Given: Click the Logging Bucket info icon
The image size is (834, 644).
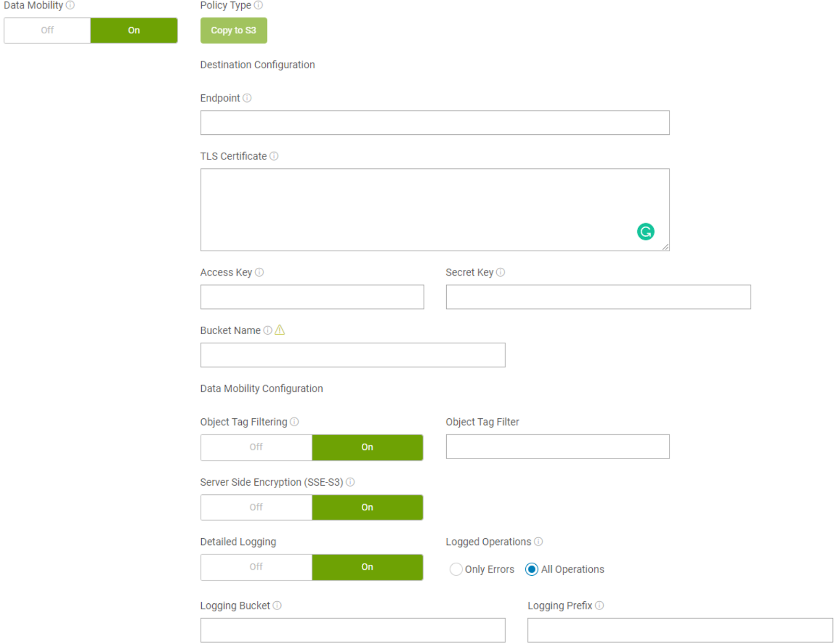Looking at the screenshot, I should (277, 605).
